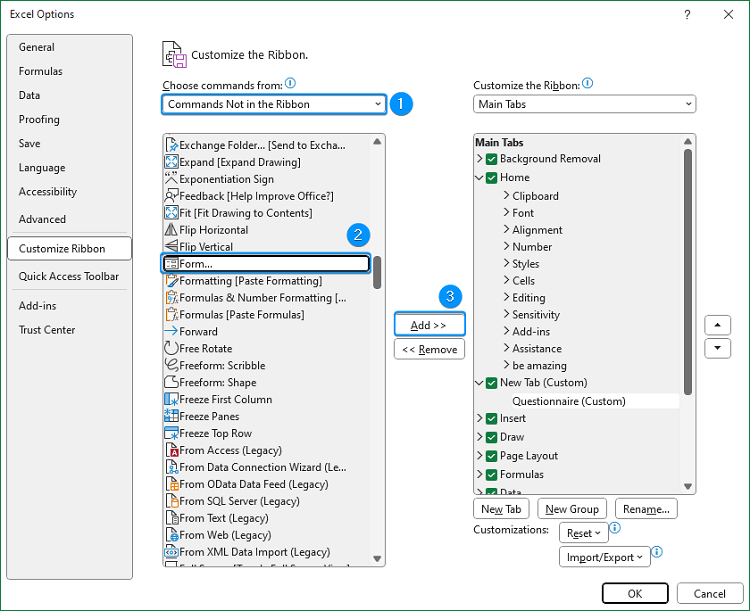The height and width of the screenshot is (611, 750).
Task: Uncheck the Draw tab checkbox
Action: (491, 437)
